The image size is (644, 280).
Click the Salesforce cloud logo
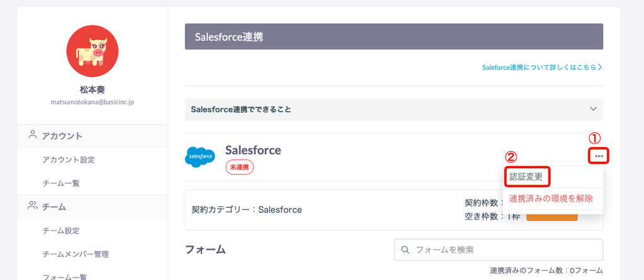tap(200, 156)
